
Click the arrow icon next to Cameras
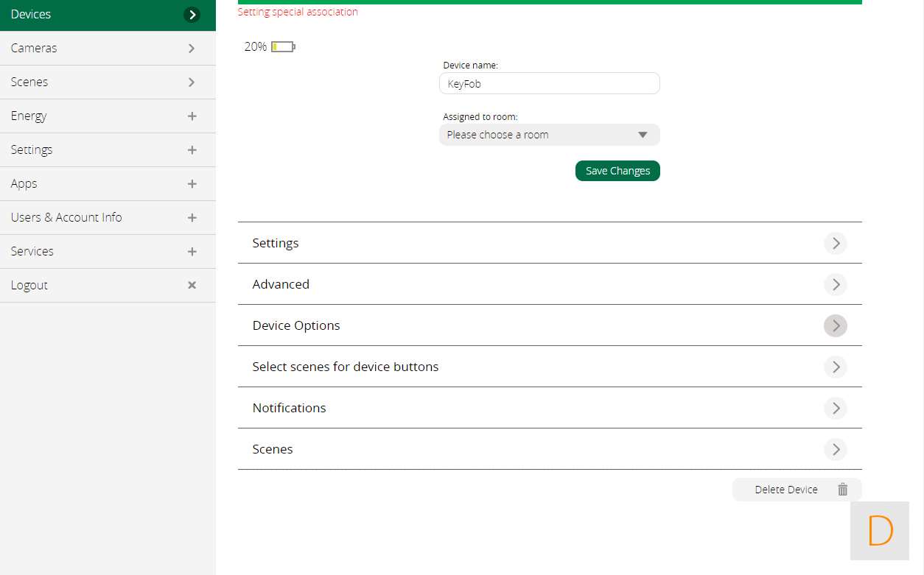[x=192, y=48]
